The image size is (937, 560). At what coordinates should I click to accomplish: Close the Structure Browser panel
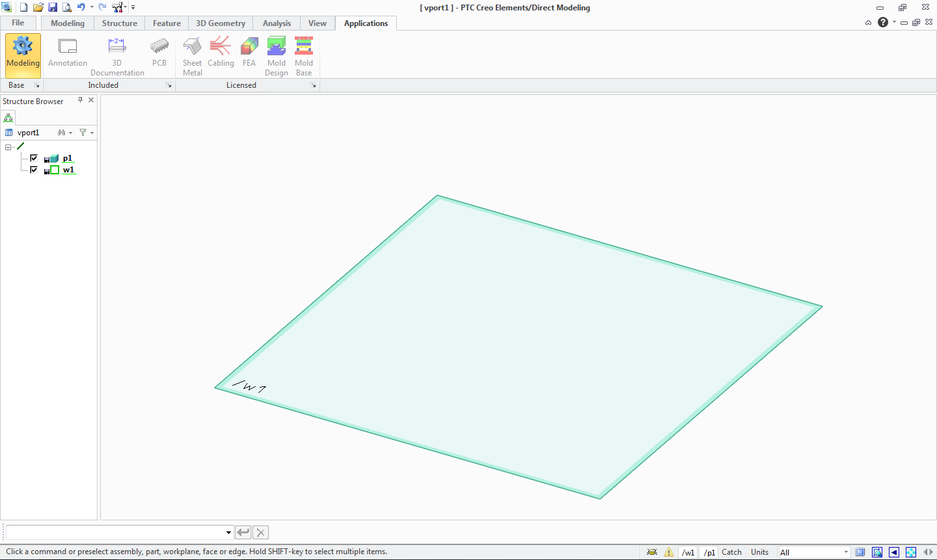coord(91,100)
